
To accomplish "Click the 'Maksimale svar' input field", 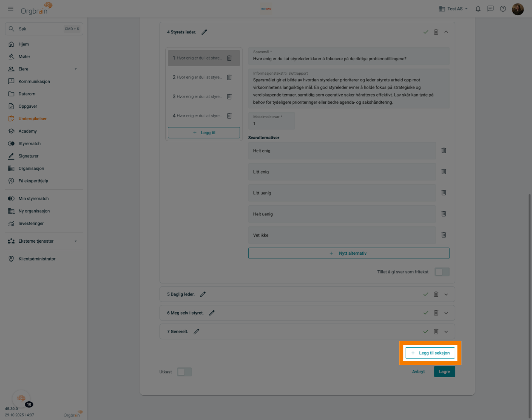I will (272, 121).
